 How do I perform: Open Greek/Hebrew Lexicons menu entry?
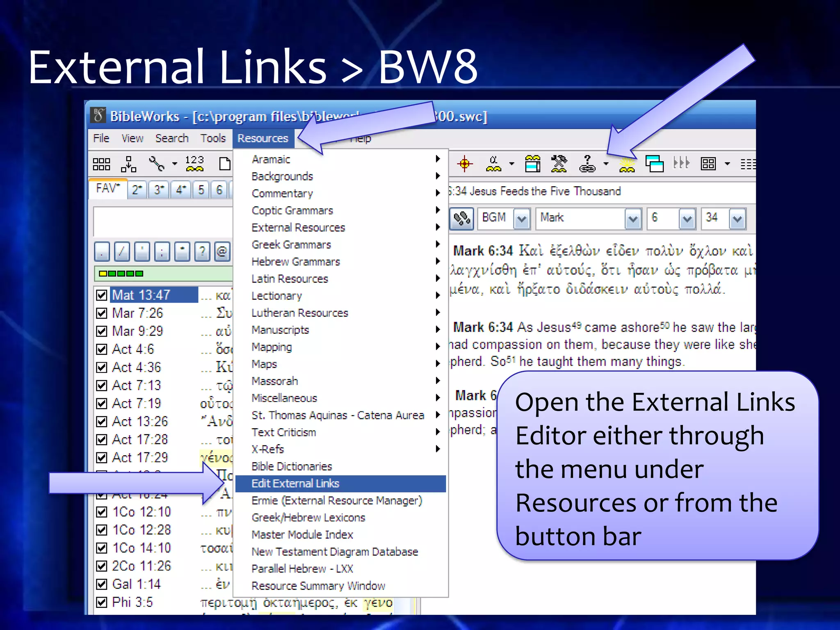[x=340, y=518]
